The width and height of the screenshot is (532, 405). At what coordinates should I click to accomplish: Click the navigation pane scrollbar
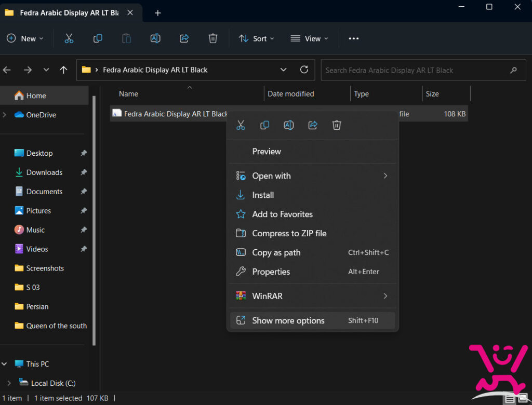click(94, 221)
